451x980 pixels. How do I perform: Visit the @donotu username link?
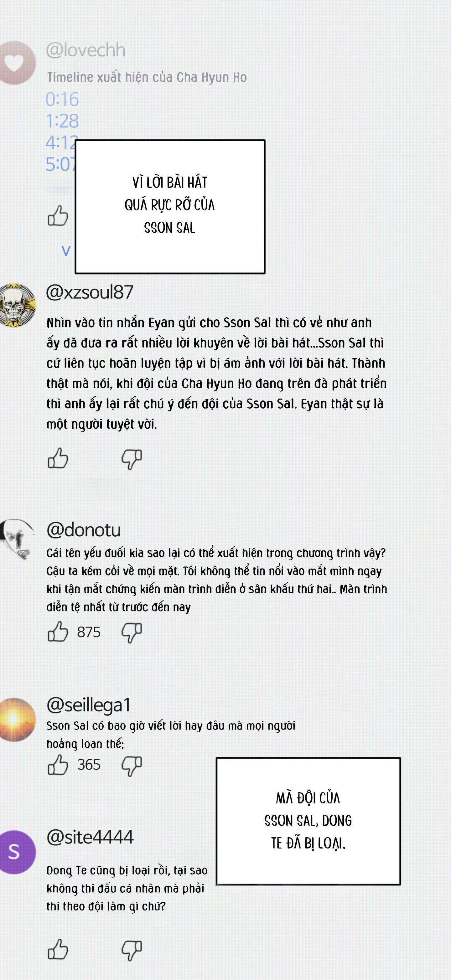click(83, 530)
